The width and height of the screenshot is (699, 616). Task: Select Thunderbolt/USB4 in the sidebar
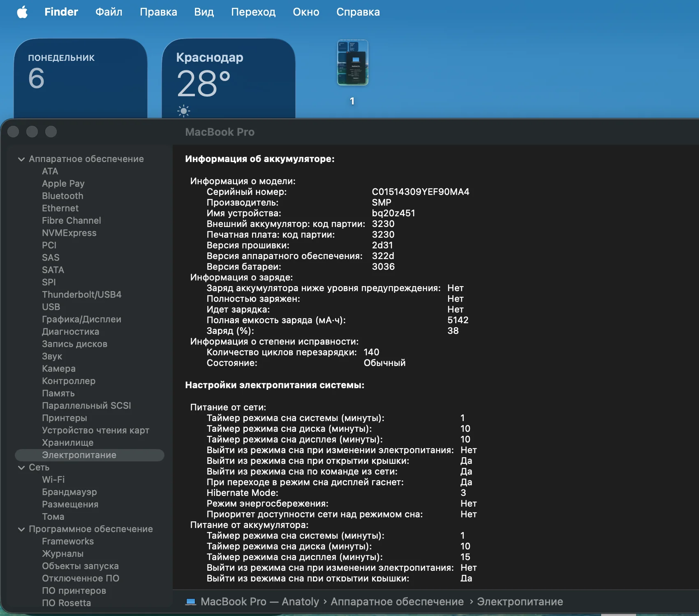coord(82,295)
